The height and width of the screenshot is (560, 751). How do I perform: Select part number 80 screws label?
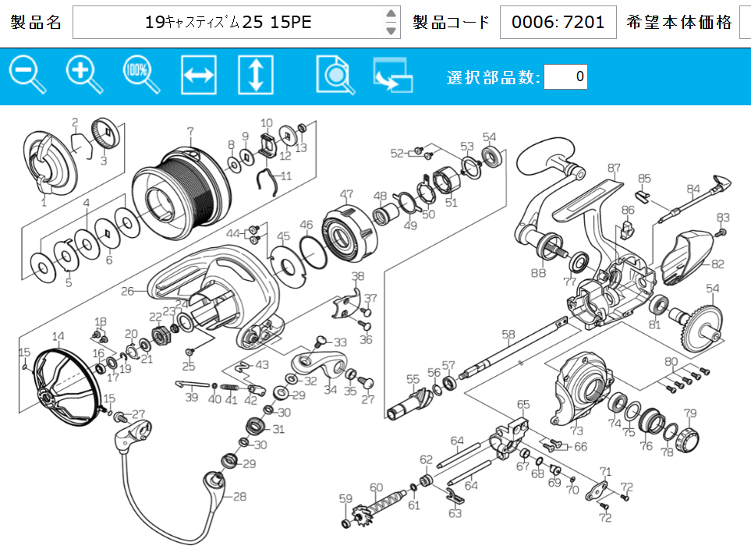(x=671, y=361)
